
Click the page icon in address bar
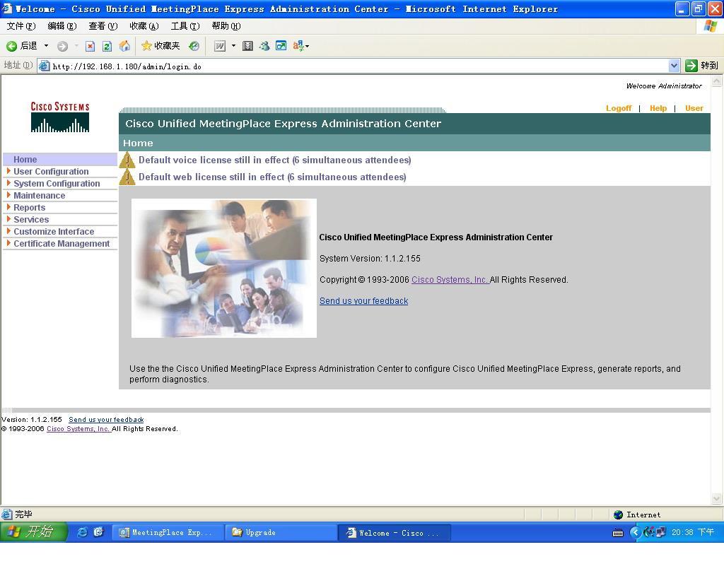click(44, 66)
